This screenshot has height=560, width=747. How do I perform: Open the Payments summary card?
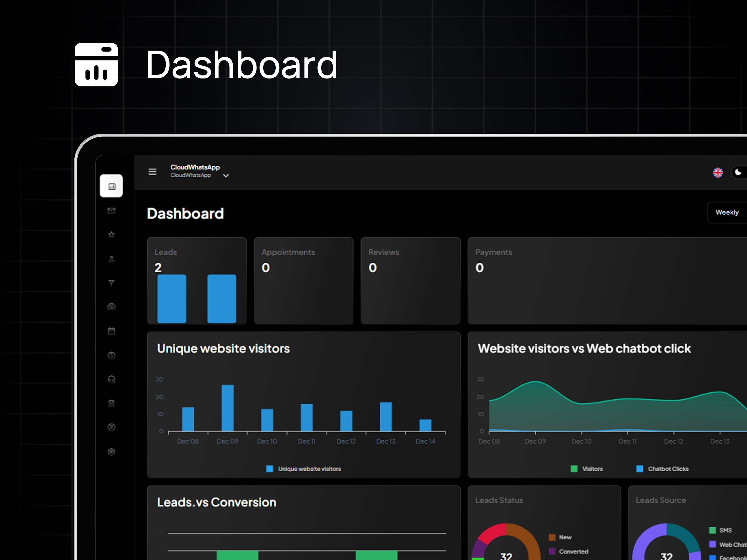click(607, 281)
